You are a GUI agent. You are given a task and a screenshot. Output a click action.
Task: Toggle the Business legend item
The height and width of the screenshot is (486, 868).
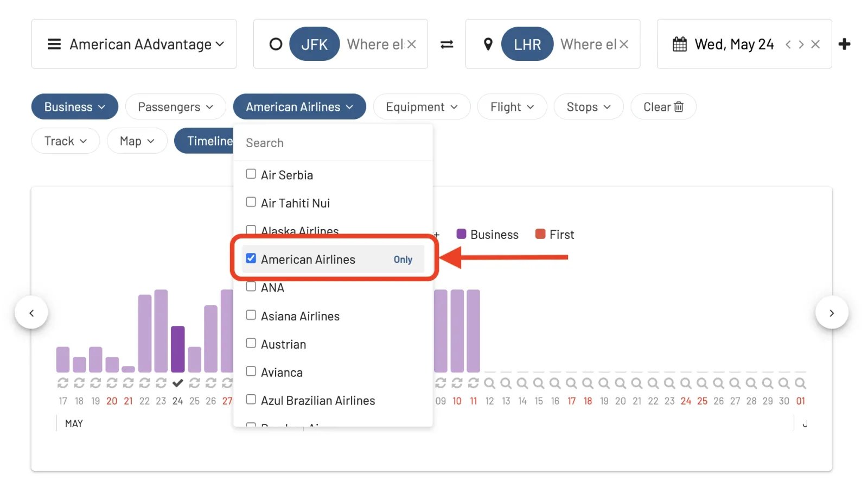pos(487,235)
